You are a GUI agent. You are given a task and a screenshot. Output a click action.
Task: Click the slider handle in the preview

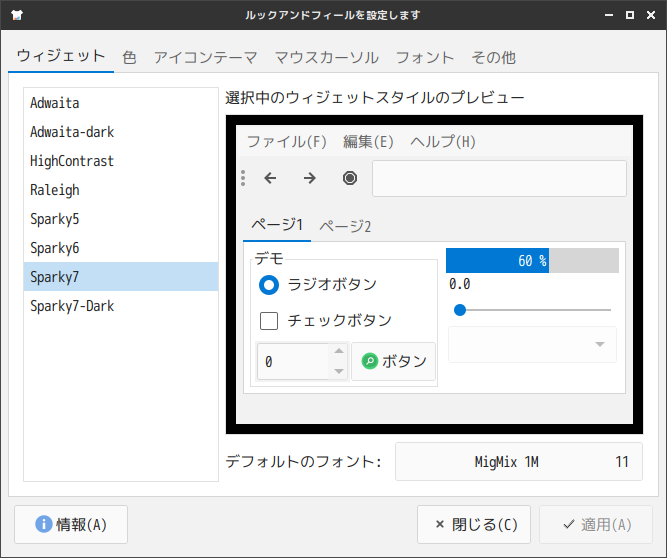click(x=460, y=310)
